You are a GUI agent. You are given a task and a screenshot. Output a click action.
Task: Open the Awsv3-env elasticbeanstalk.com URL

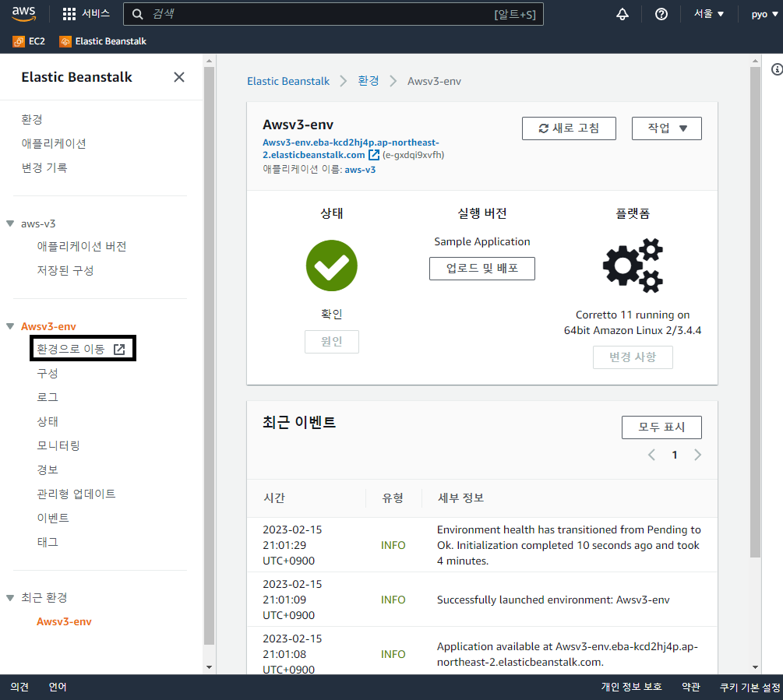(x=351, y=149)
